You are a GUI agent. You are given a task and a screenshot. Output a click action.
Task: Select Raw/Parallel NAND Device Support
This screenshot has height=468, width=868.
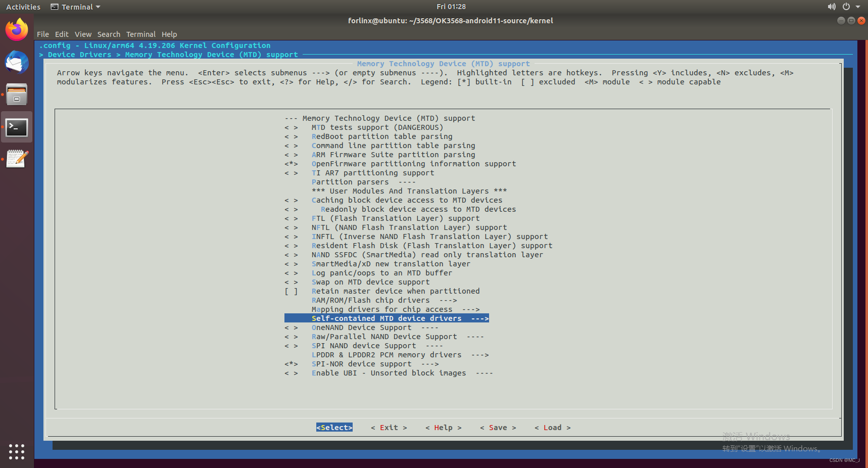pyautogui.click(x=384, y=337)
